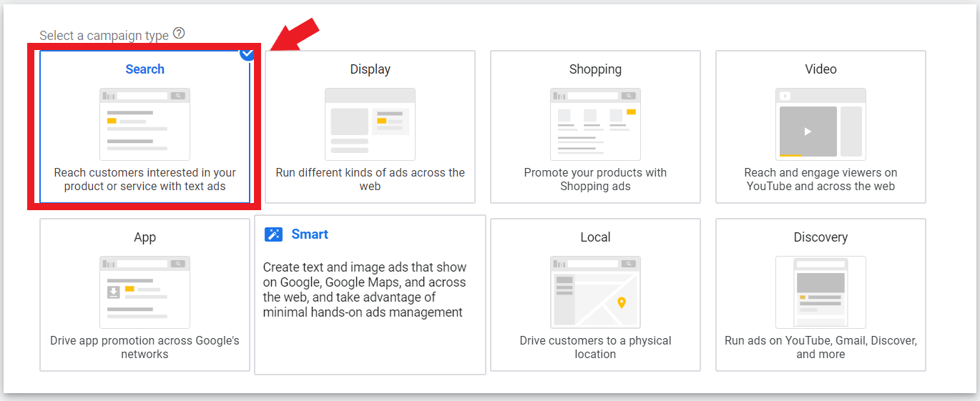Click 'Promote your products with Shopping ads'

(x=595, y=179)
